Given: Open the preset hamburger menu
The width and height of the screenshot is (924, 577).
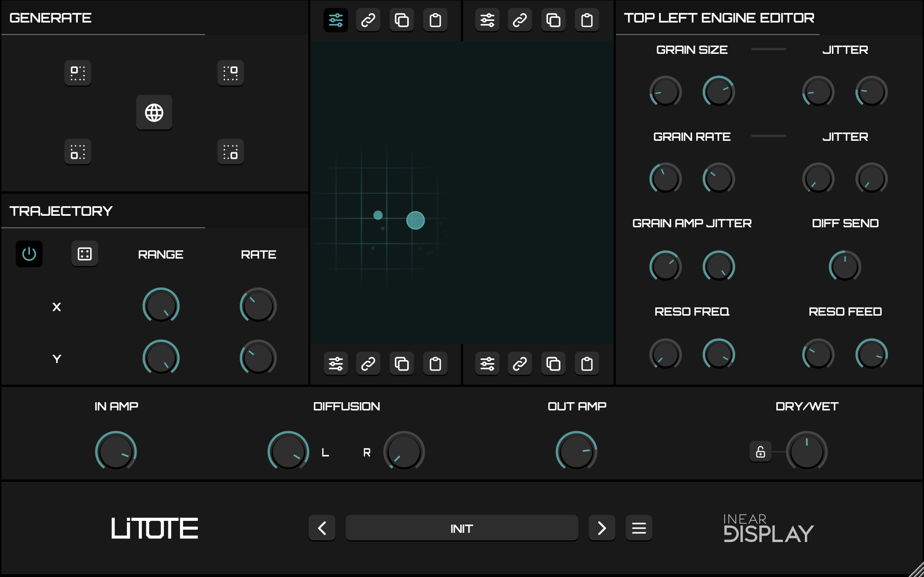Looking at the screenshot, I should pyautogui.click(x=639, y=528).
